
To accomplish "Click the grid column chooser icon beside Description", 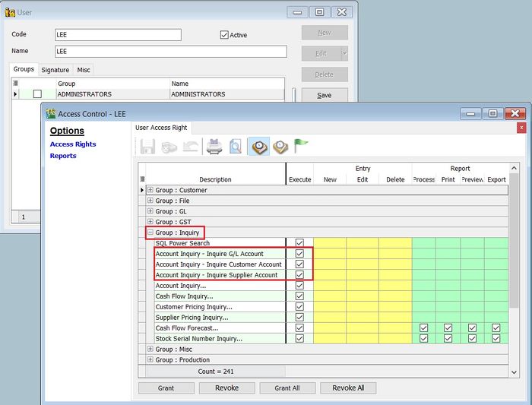I will [x=142, y=179].
